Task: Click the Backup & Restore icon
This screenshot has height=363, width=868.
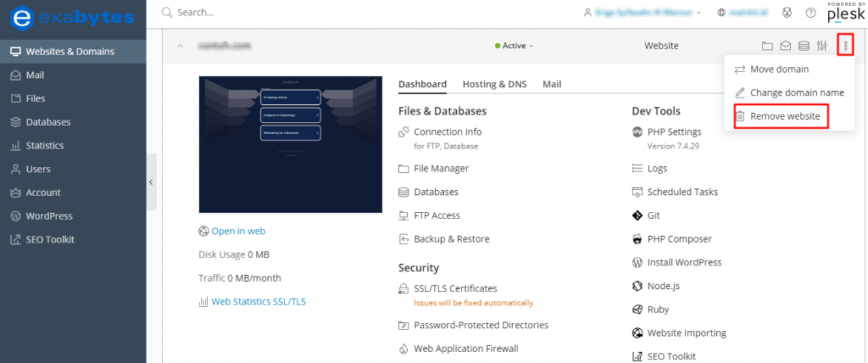Action: (403, 239)
